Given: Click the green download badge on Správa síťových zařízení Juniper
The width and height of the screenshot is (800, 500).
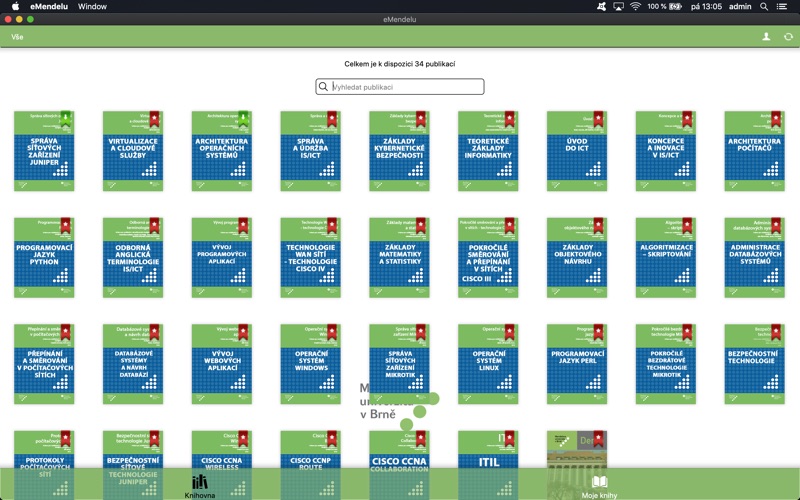Looking at the screenshot, I should [x=66, y=118].
